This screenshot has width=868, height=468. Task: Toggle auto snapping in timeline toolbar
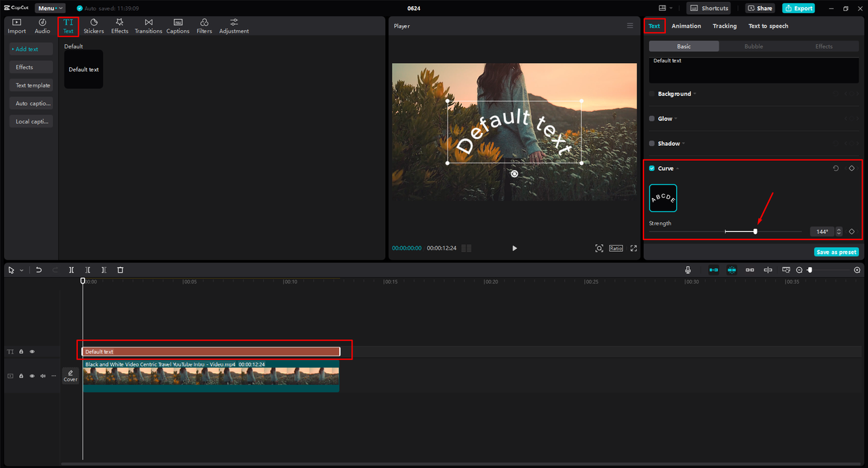(732, 270)
